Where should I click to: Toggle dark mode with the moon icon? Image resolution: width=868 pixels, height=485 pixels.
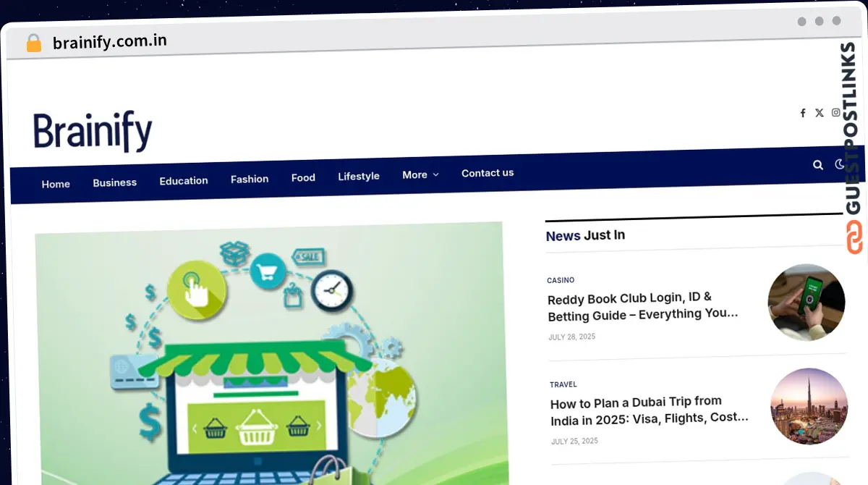coord(840,165)
